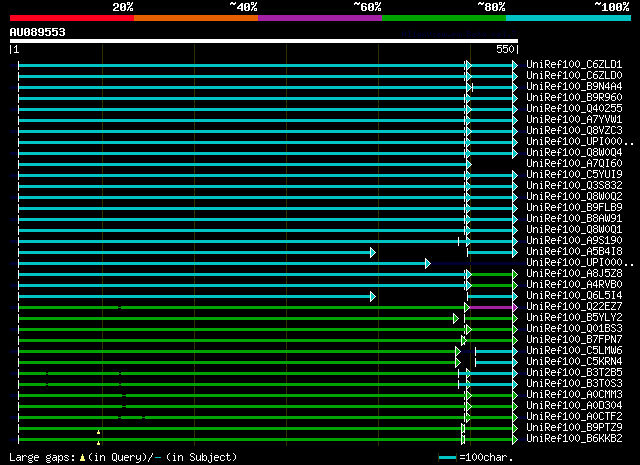Select hit label UniRef100_B9N4A4
The height and width of the screenshot is (465, 640).
(x=574, y=87)
